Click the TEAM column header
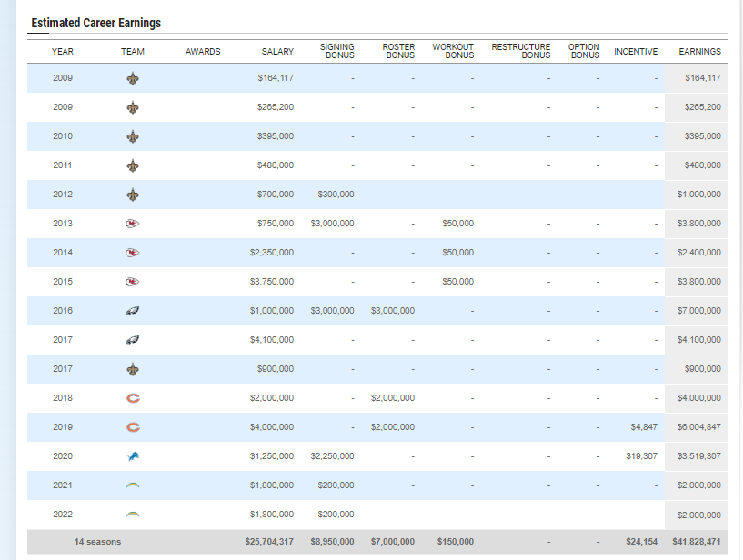The height and width of the screenshot is (560, 743). (x=133, y=52)
